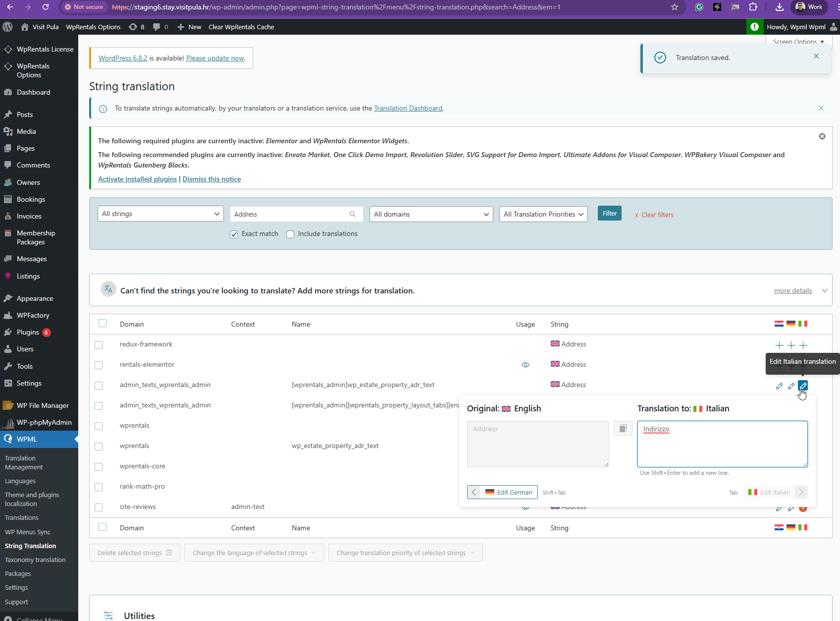Screen dimensions: 840x621
Task: Open Change the language of selected strings dropdown
Action: pos(254,553)
